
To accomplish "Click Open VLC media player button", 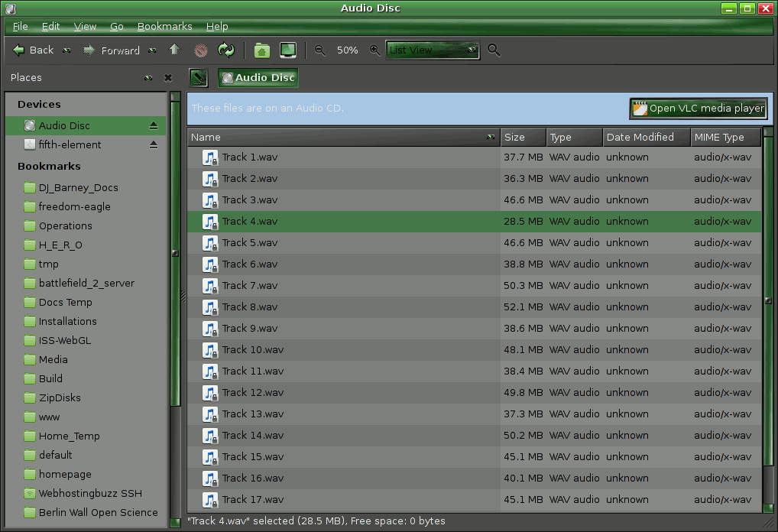I will click(698, 109).
